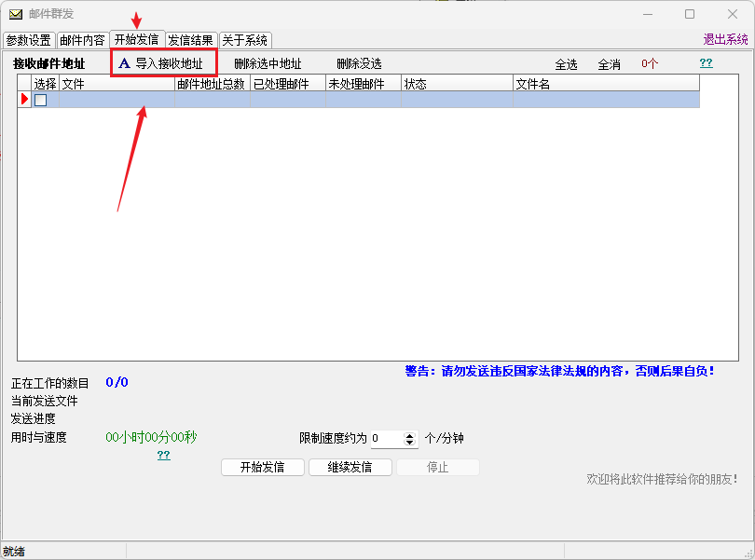Screen dimensions: 755x560
Task: Tick the checkbox in the first row
Action: [x=41, y=100]
